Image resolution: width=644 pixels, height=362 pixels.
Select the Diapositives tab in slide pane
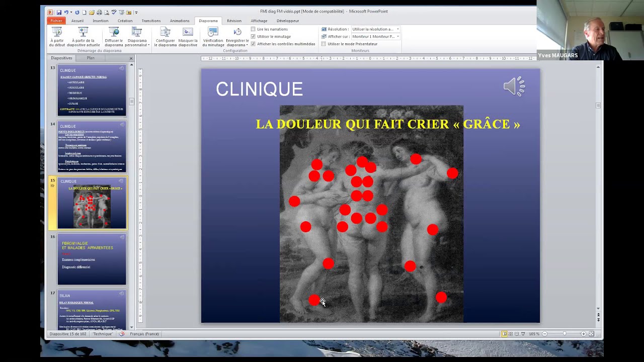[61, 58]
